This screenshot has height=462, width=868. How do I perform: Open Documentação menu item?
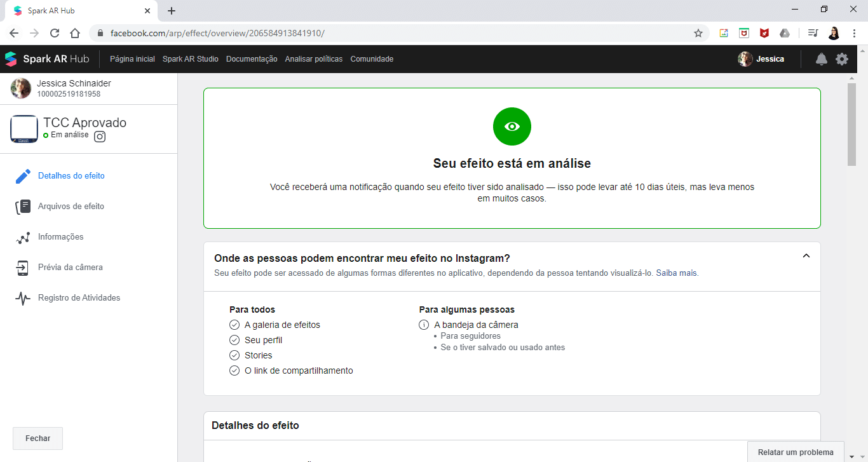tap(252, 59)
